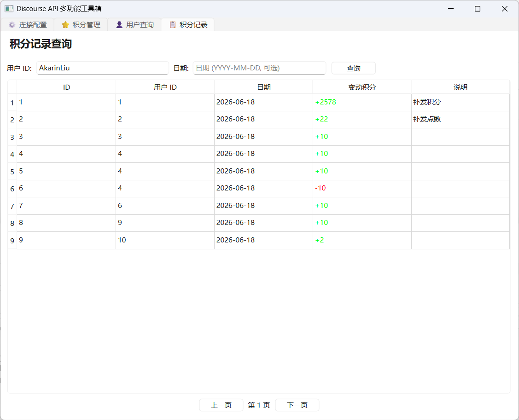Sort by the ID column header

[x=66, y=87]
